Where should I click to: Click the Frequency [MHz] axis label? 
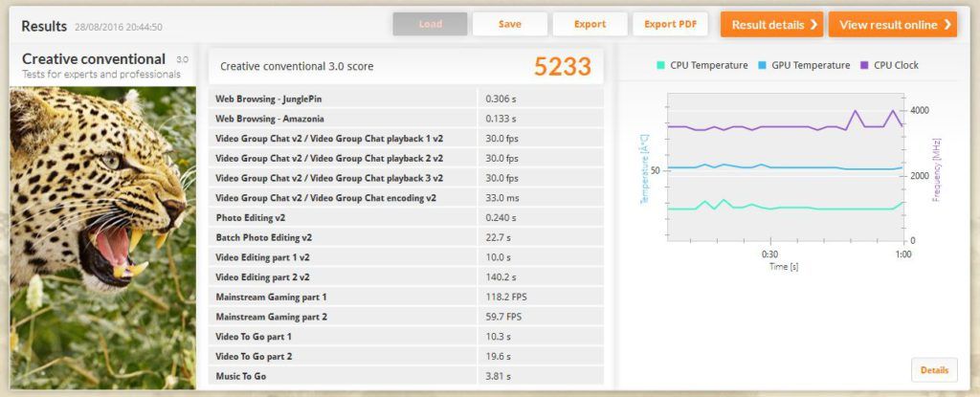point(936,169)
